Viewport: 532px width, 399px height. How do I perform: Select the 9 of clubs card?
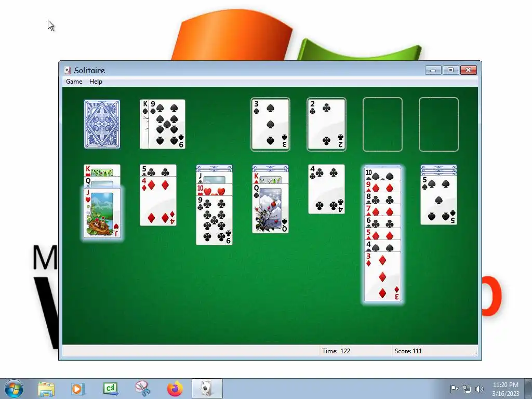coord(214,220)
